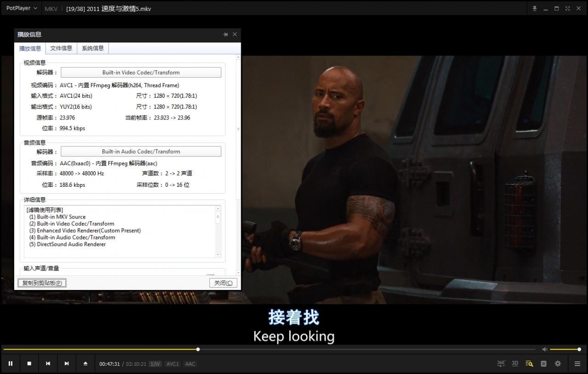Open the playlist search icon
The width and height of the screenshot is (588, 374).
(x=529, y=363)
